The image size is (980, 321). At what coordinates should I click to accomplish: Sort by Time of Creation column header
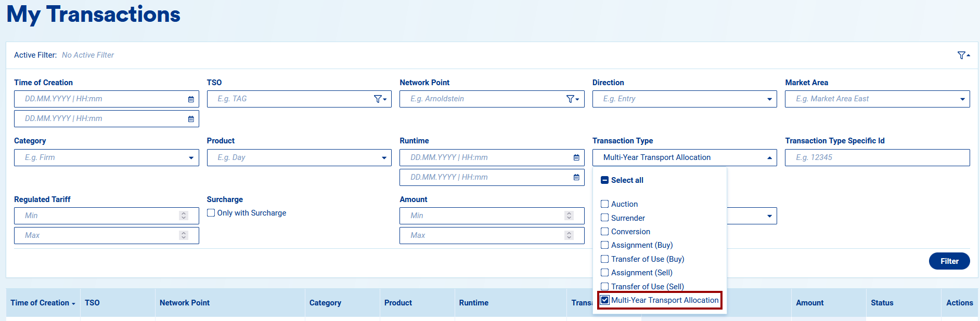pos(42,303)
